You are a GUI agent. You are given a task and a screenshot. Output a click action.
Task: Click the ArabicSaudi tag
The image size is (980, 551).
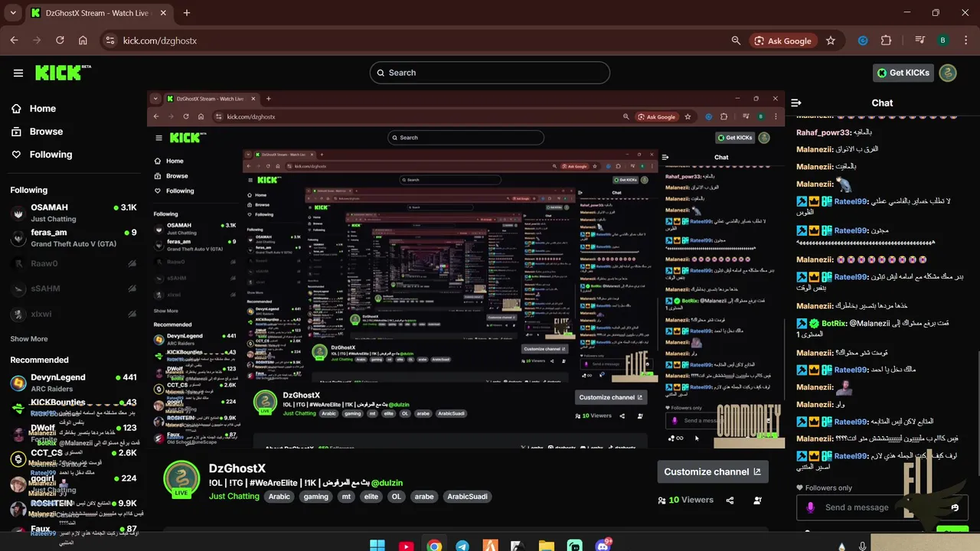point(467,497)
